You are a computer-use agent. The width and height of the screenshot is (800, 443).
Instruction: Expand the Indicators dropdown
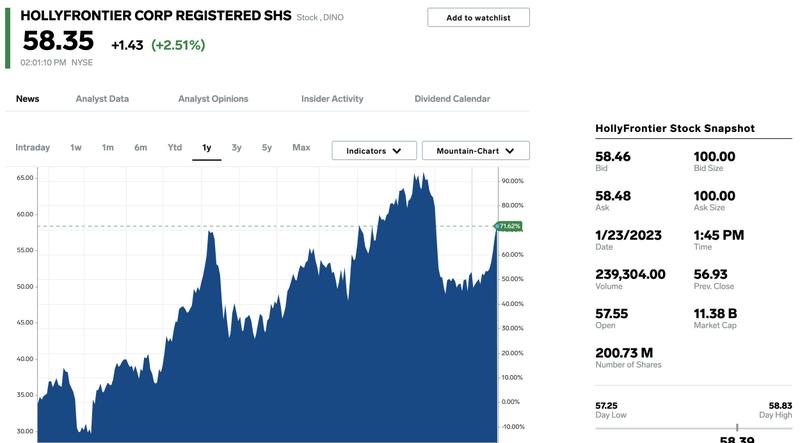point(374,151)
